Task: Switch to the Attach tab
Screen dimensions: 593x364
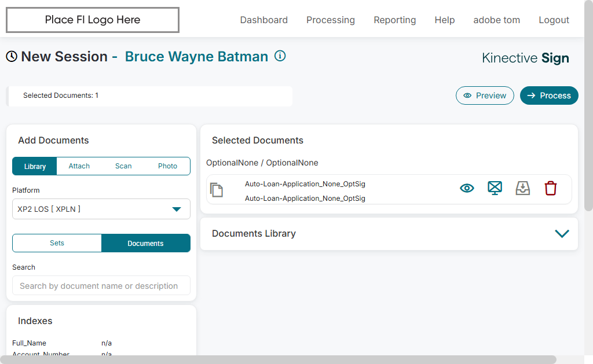Action: pos(79,166)
